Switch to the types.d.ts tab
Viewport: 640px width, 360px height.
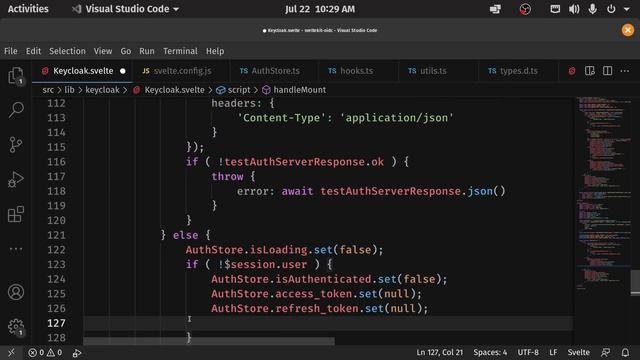(519, 71)
